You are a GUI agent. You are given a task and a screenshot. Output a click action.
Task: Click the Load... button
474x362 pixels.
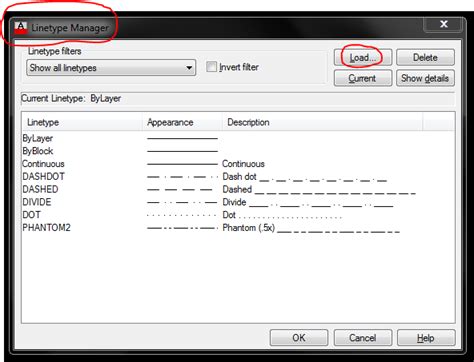(363, 57)
